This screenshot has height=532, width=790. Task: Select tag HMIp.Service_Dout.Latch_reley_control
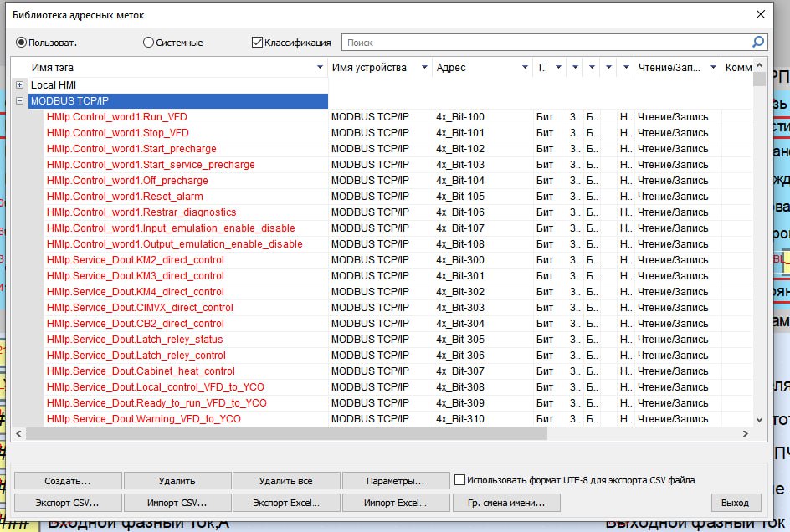click(136, 356)
